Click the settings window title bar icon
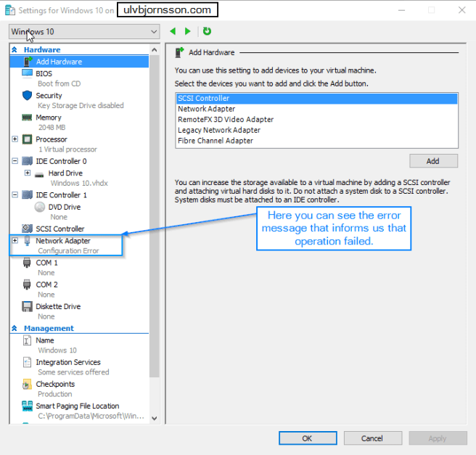This screenshot has width=476, height=455. (x=10, y=10)
